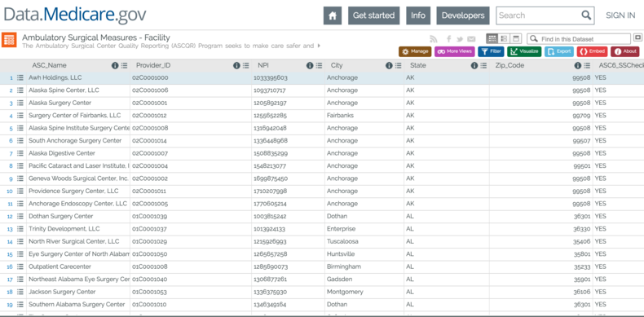The width and height of the screenshot is (644, 317).
Task: Open the City column menu
Action: coord(398,65)
